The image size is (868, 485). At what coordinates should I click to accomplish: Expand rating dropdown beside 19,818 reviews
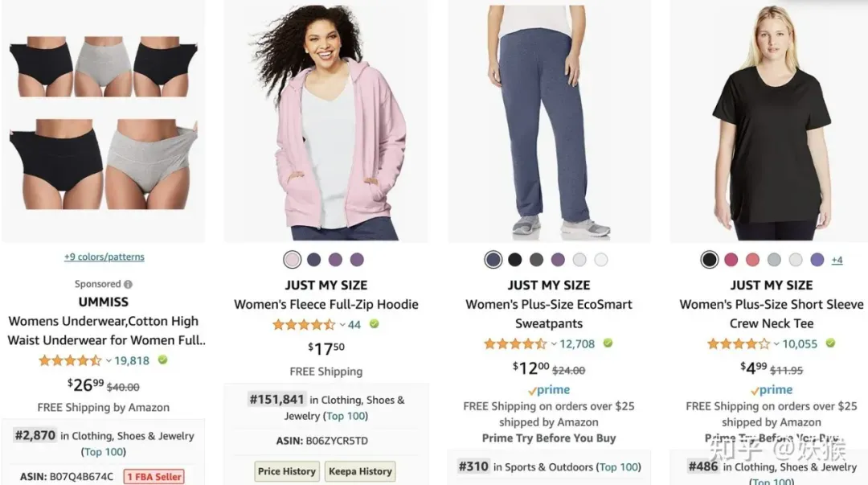108,361
